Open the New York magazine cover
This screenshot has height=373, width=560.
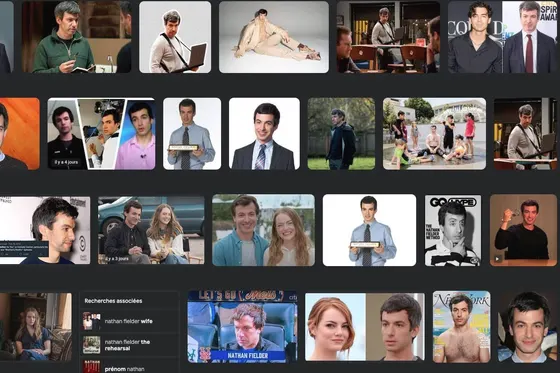coord(461,327)
